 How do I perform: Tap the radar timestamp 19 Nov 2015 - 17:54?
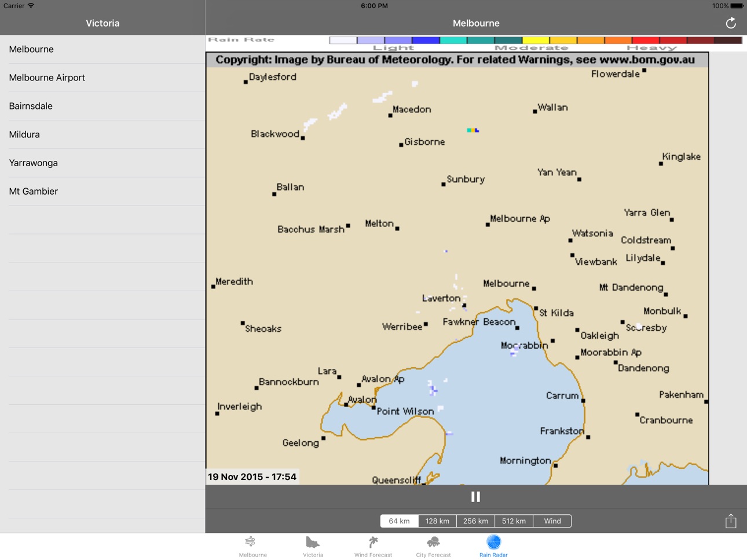[x=252, y=477]
